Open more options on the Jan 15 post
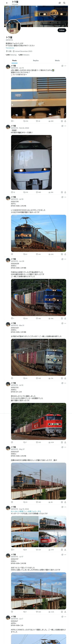72x644 pixels. 65,66
